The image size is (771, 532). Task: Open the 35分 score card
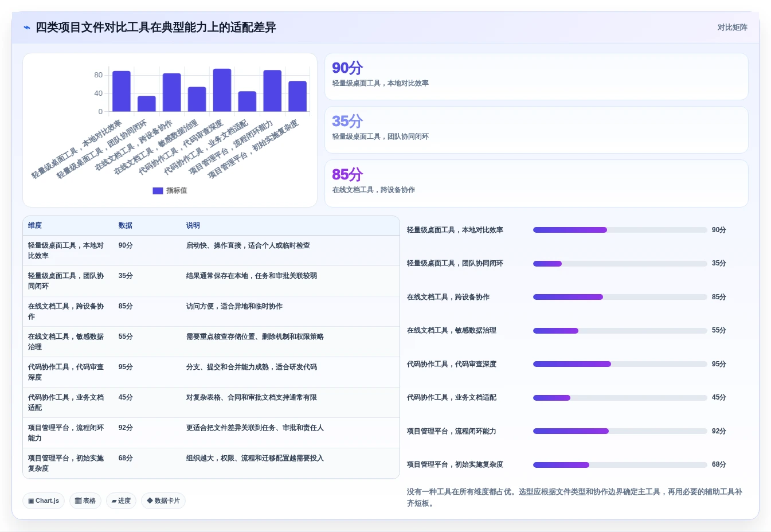point(537,130)
